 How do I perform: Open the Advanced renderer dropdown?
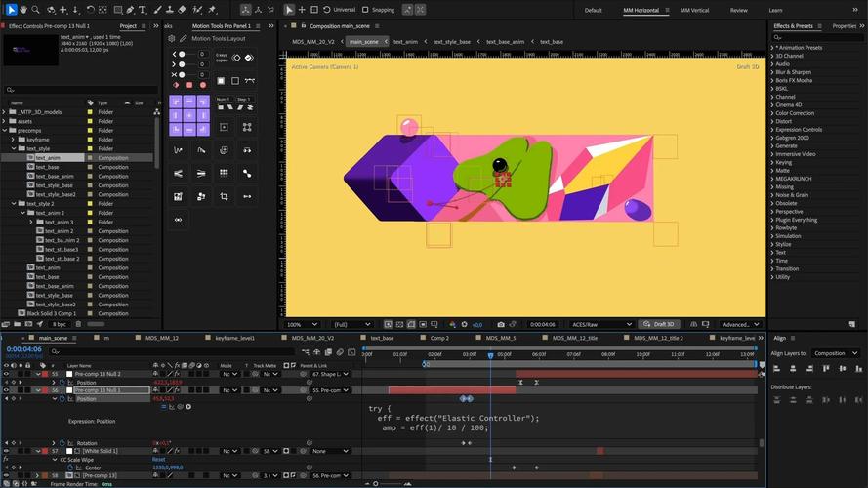[x=741, y=324]
